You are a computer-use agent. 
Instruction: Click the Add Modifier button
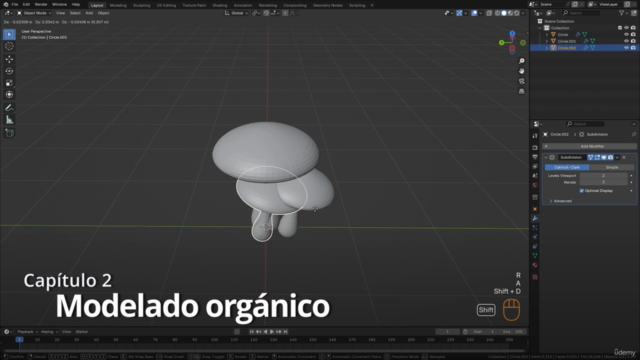[x=589, y=146]
